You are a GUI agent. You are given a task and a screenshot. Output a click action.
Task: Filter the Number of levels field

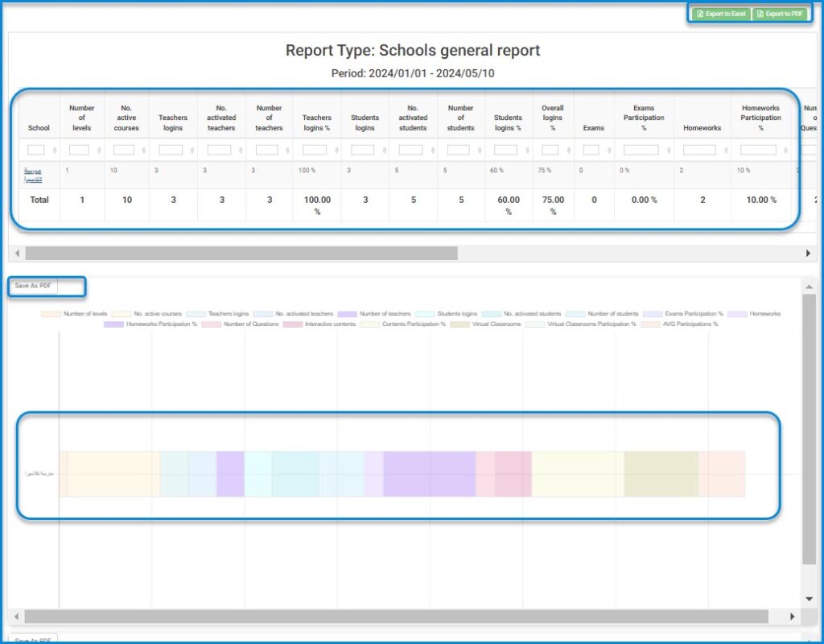click(x=79, y=150)
